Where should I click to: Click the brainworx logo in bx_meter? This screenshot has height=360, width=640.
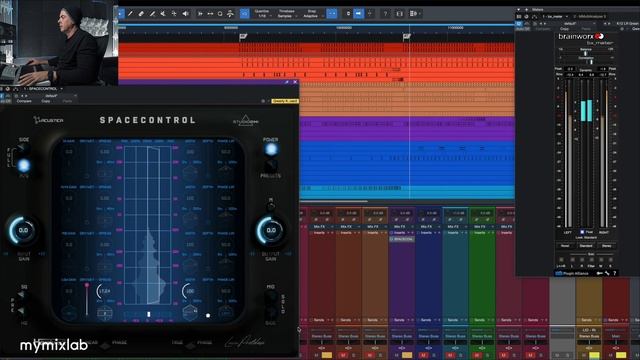(581, 36)
